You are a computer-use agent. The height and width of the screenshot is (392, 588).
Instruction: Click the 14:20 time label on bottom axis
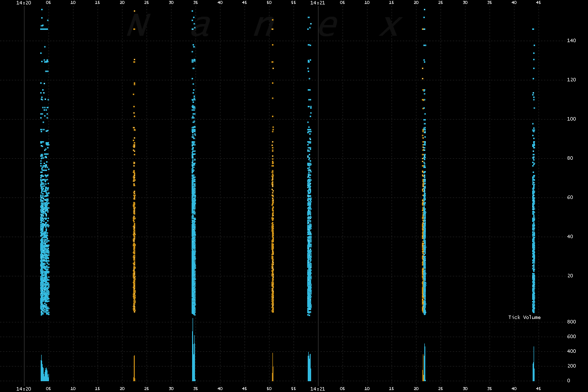[24, 389]
